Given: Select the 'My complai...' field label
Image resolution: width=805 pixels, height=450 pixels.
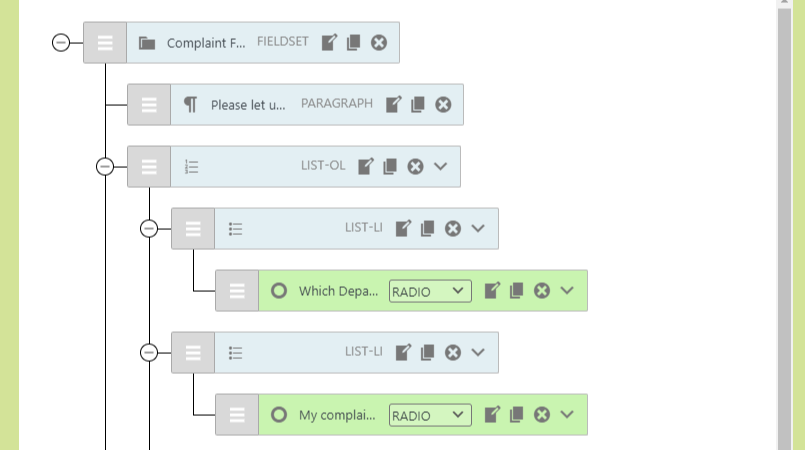Looking at the screenshot, I should tap(337, 415).
